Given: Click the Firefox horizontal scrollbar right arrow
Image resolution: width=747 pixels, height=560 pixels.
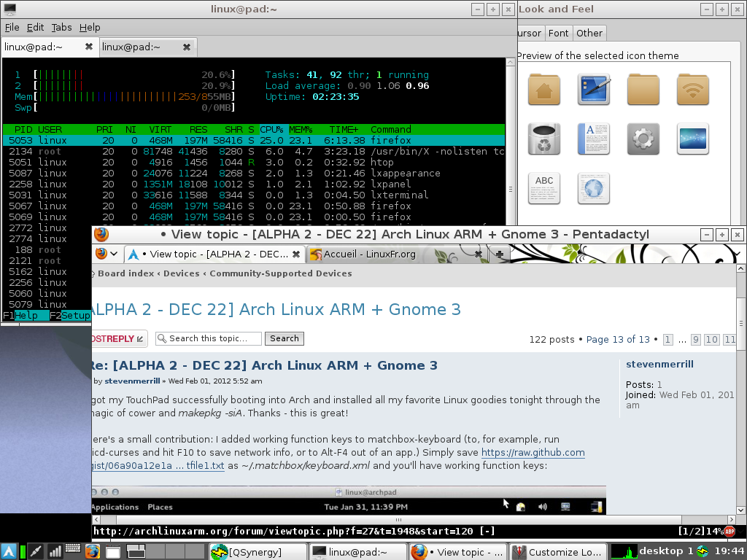Looking at the screenshot, I should pos(732,519).
